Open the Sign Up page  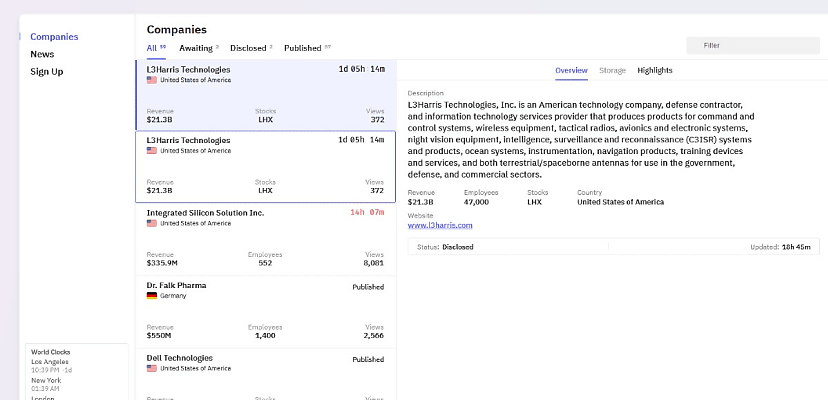pos(46,72)
